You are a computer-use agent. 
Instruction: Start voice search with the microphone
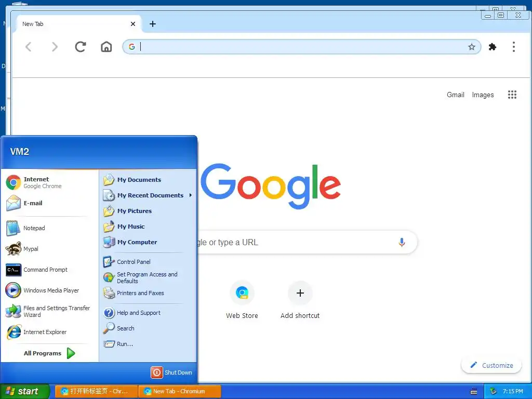(x=402, y=242)
